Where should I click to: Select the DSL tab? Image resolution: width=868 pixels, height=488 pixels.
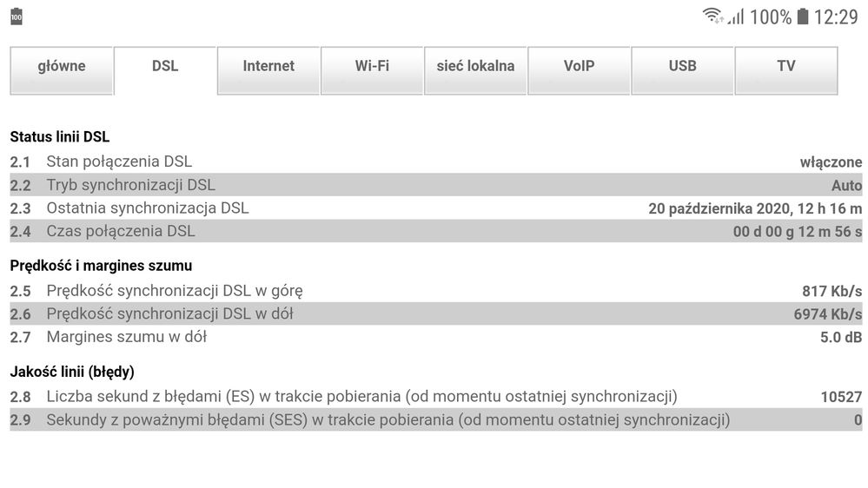point(165,67)
